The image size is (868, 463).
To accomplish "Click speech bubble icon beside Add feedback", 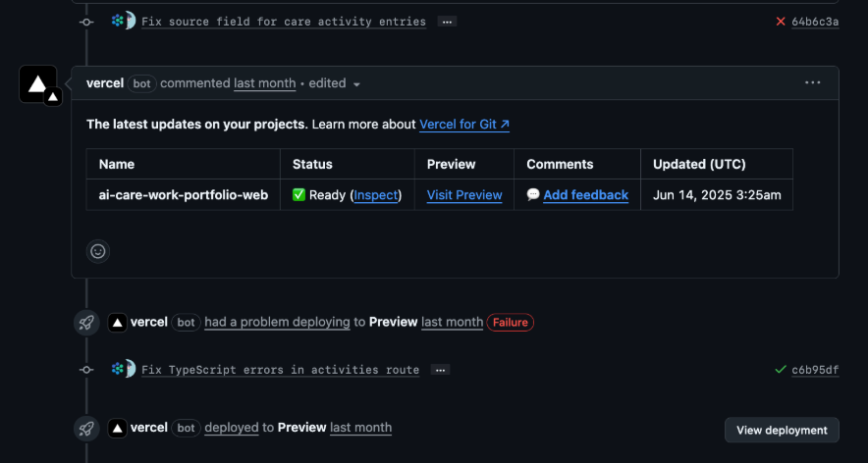I will coord(533,194).
